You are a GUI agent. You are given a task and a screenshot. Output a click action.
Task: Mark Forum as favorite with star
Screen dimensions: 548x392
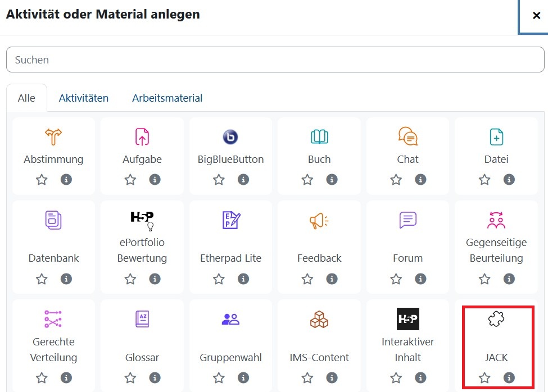(396, 279)
